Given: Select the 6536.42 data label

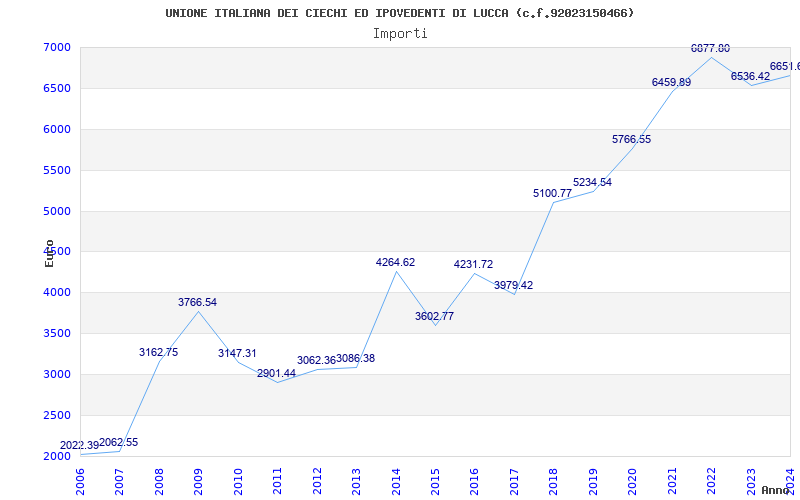Looking at the screenshot, I should click(x=750, y=77).
